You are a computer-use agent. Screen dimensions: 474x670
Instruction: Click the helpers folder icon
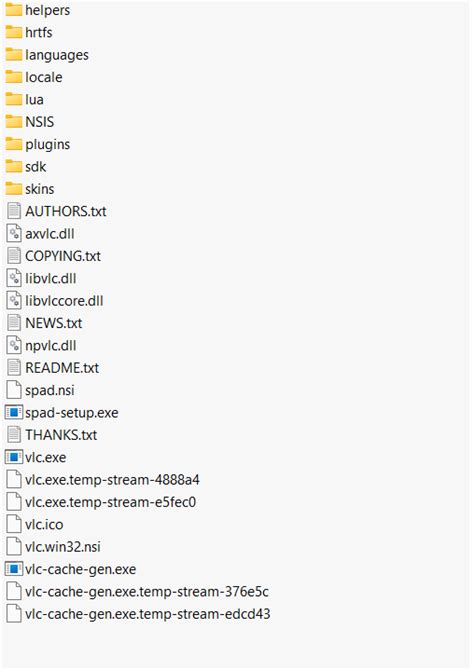14,10
